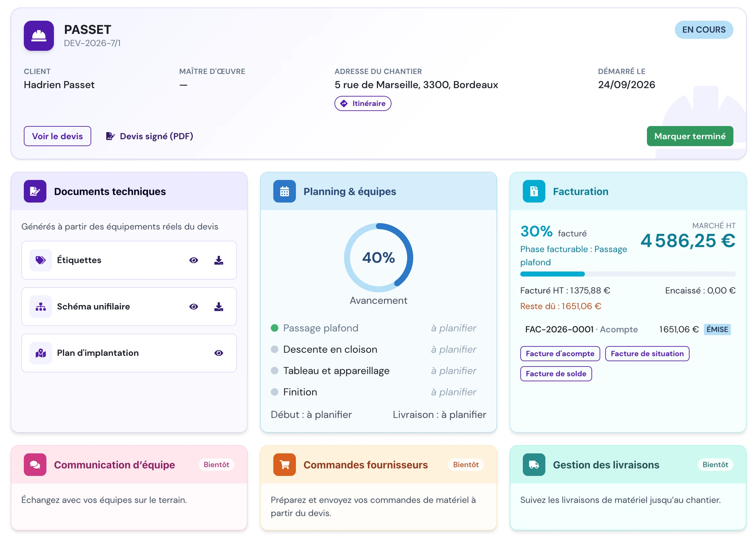The width and height of the screenshot is (756, 538).
Task: Preview Étiquettes with the eye icon
Action: pyautogui.click(x=194, y=260)
